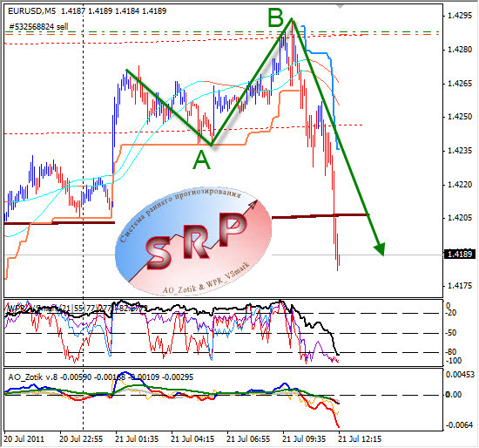Click the 20 Jul 22:55 time label
479x448 pixels.
pos(81,439)
